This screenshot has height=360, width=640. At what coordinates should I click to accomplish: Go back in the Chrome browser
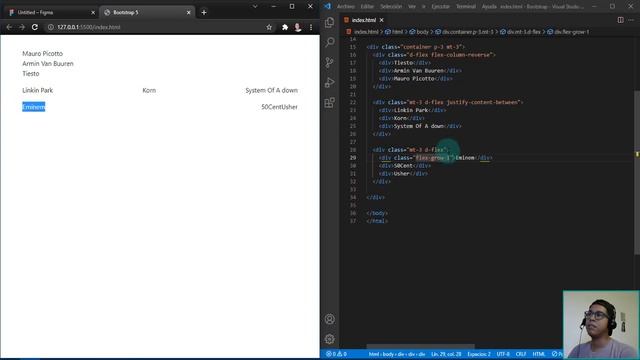(9, 27)
